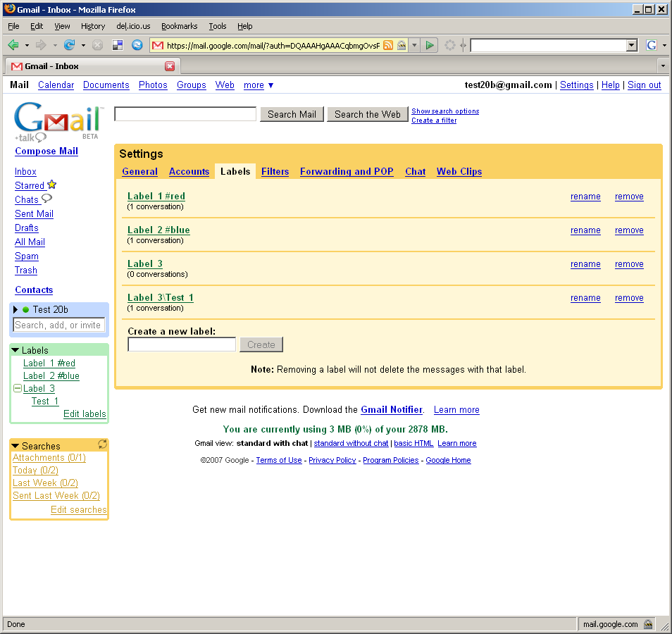
Task: Click the Stop loading icon
Action: pos(98,45)
